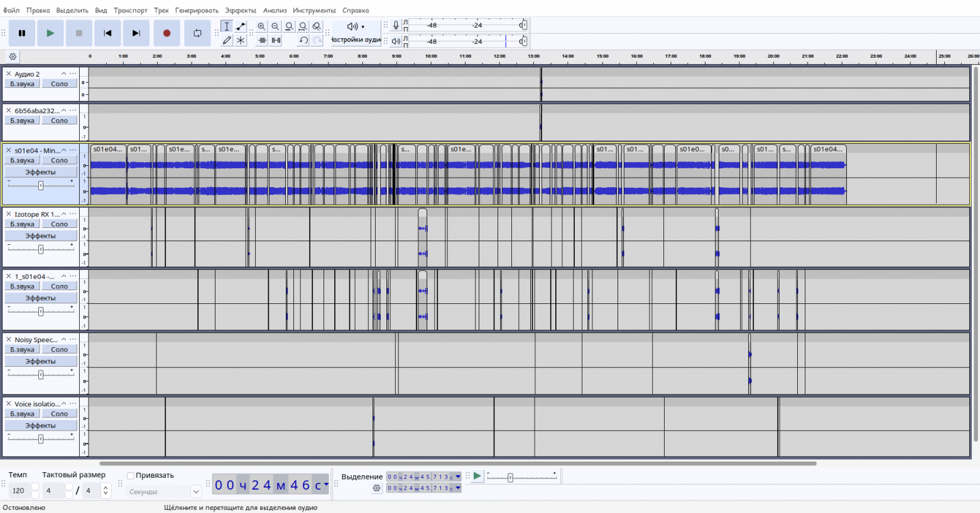Click the Record button in the transport toolbar
Viewport: 980px width, 513px height.
coord(166,33)
